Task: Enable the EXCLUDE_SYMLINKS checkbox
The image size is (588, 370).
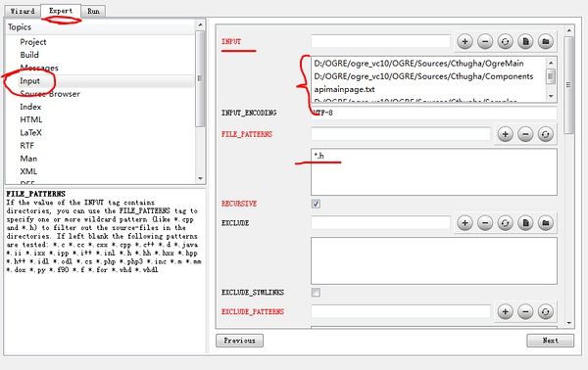Action: point(316,292)
